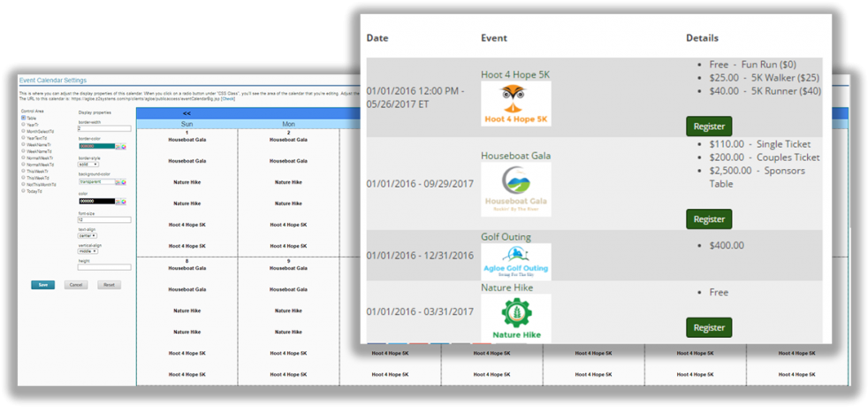Screen dimensions: 868x407
Task: Open the background-color palette grid icon
Action: click(118, 182)
